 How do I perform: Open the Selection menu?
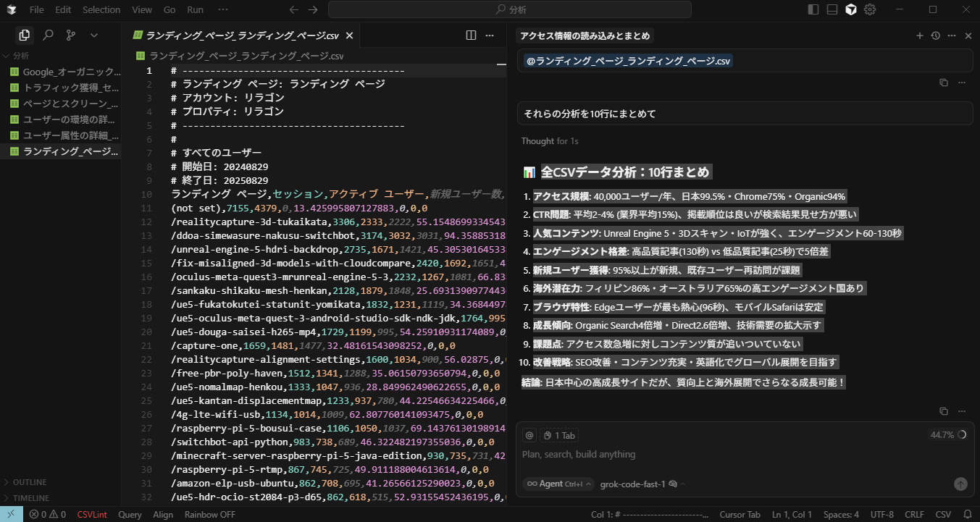point(101,9)
